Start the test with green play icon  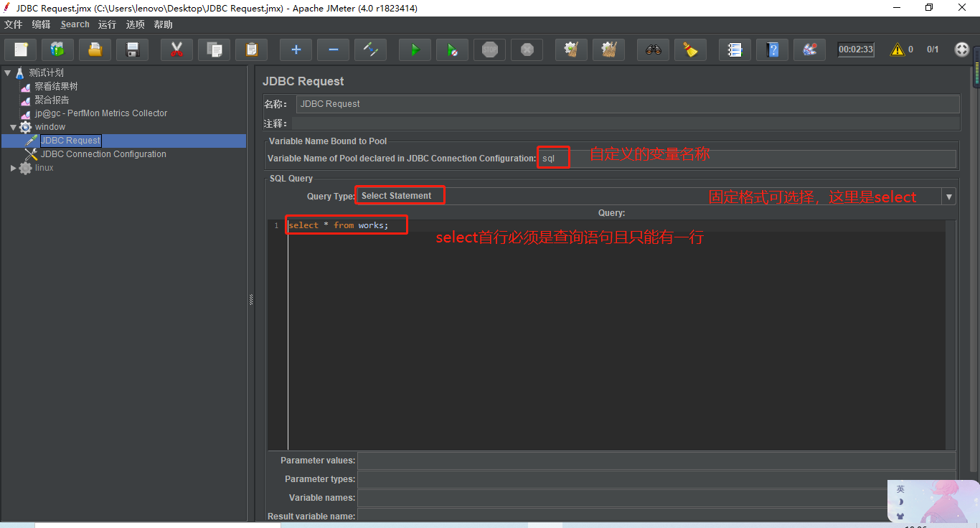tap(415, 49)
